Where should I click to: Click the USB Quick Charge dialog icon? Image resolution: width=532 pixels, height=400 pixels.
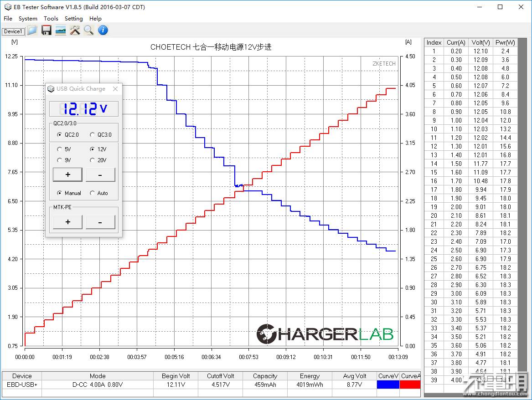(x=51, y=89)
